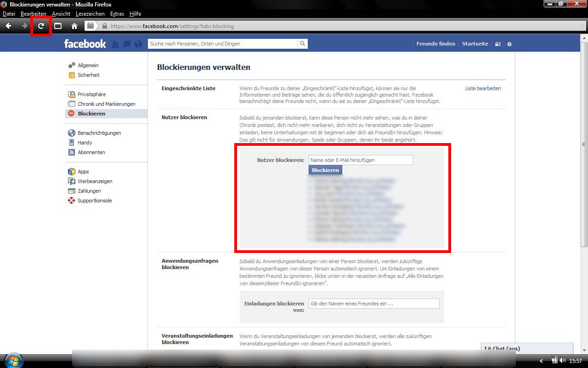Image resolution: width=588 pixels, height=368 pixels.
Task: Click the cube icon beside Apps
Action: click(72, 172)
